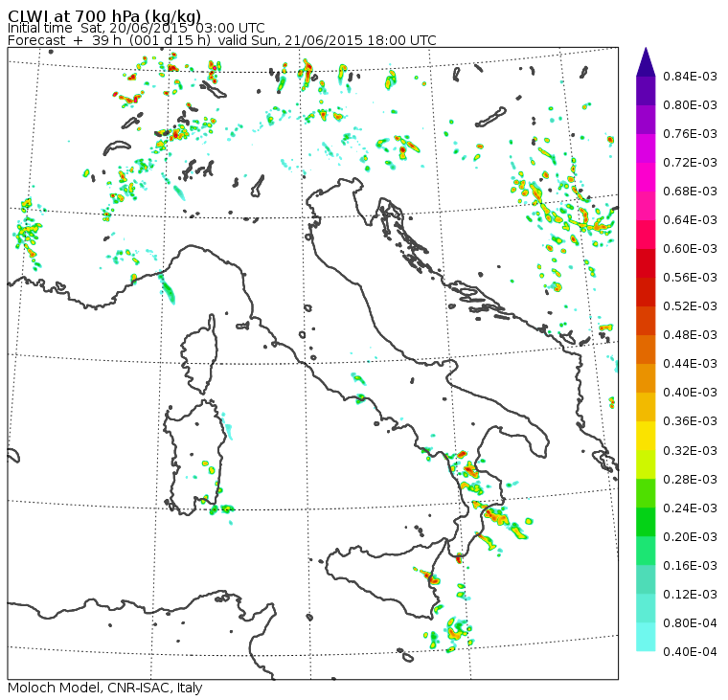The image size is (728, 700).
Task: Click the 0.44E-03 colorbar label
Action: [x=690, y=364]
